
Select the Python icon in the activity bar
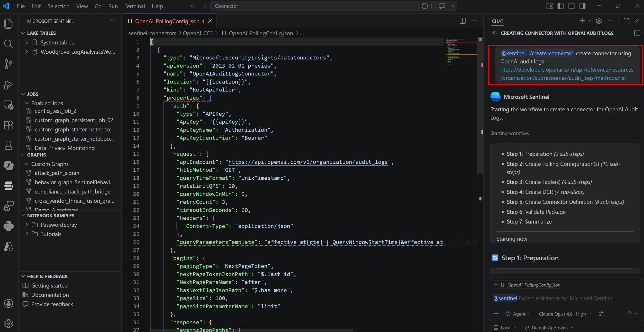coord(8,226)
